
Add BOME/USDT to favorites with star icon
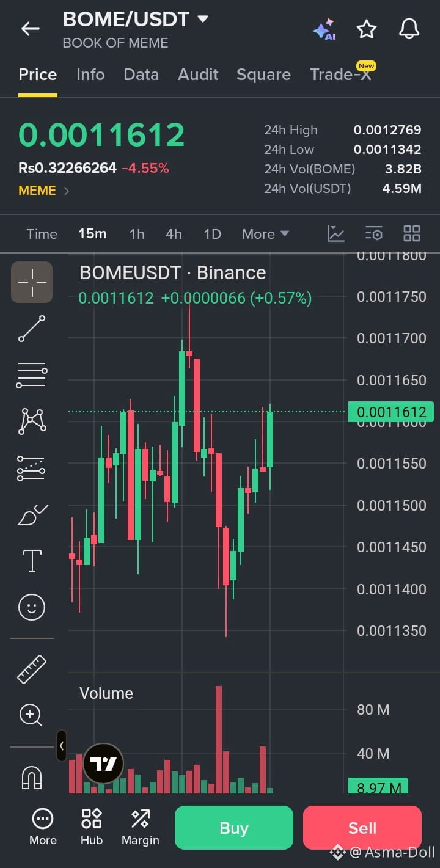click(x=367, y=29)
